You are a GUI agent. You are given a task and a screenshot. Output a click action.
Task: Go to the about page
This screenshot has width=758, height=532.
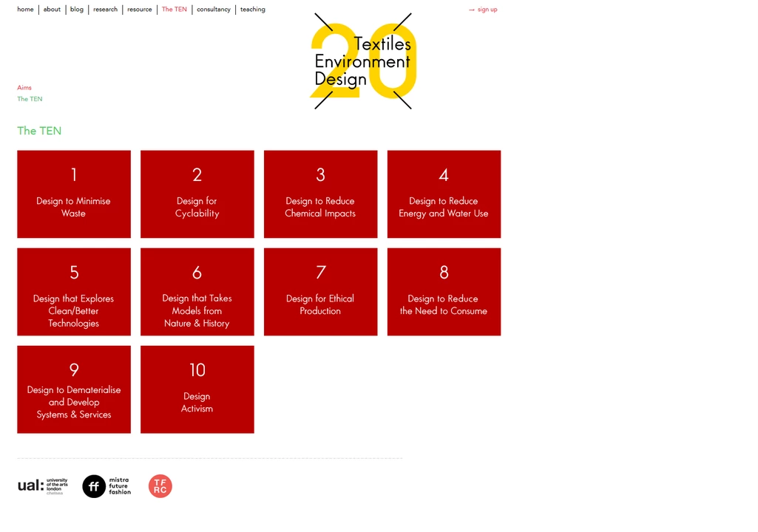coord(52,10)
